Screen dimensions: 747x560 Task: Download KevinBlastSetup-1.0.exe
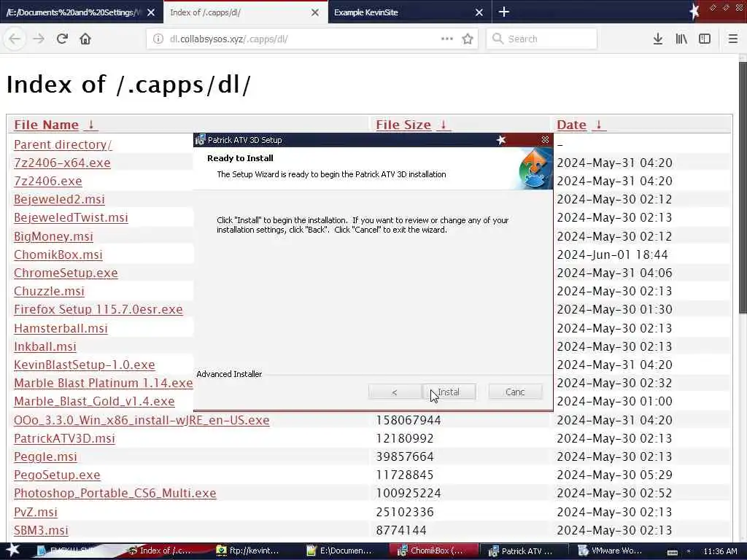pos(85,365)
